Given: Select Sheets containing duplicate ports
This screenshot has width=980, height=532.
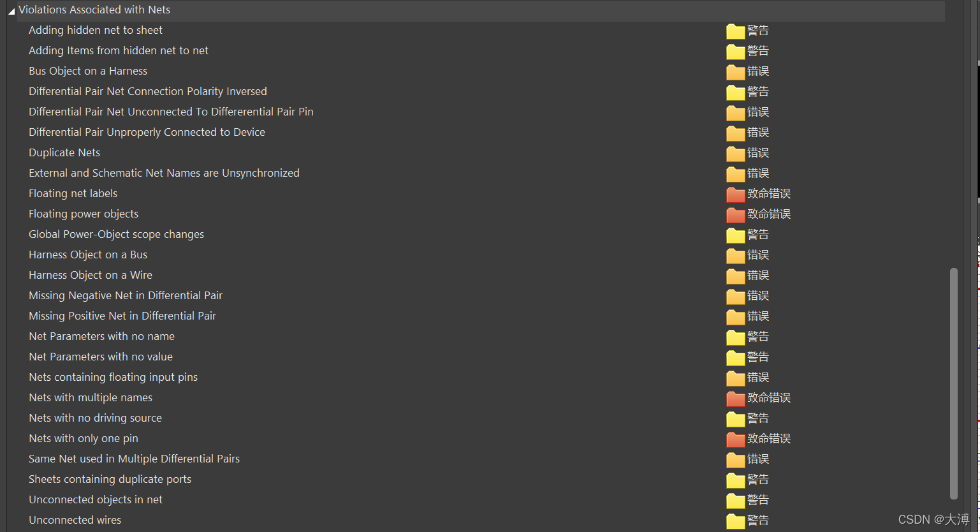Looking at the screenshot, I should (110, 479).
